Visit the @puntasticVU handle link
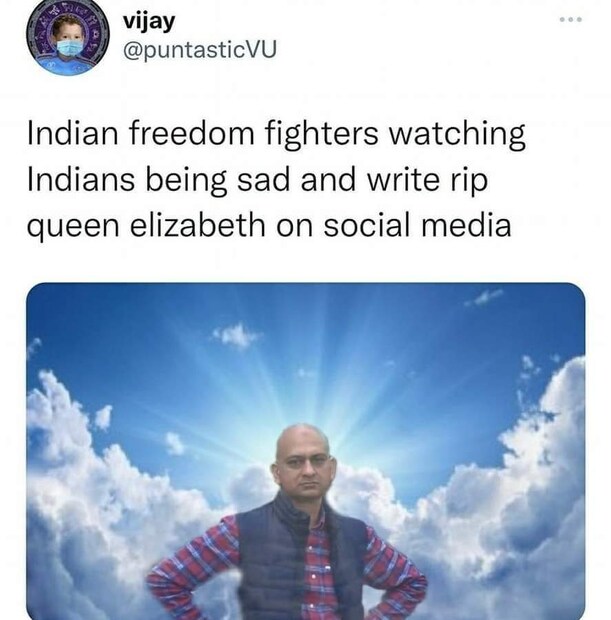 [x=200, y=50]
